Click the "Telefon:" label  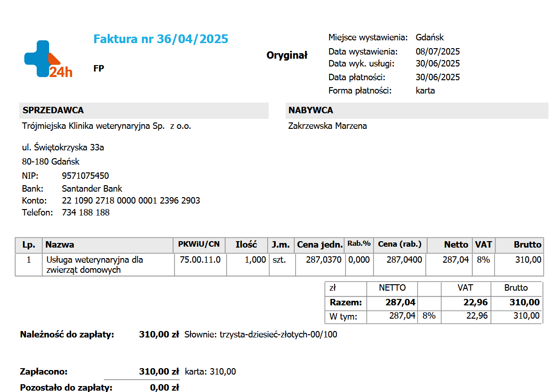pos(37,212)
